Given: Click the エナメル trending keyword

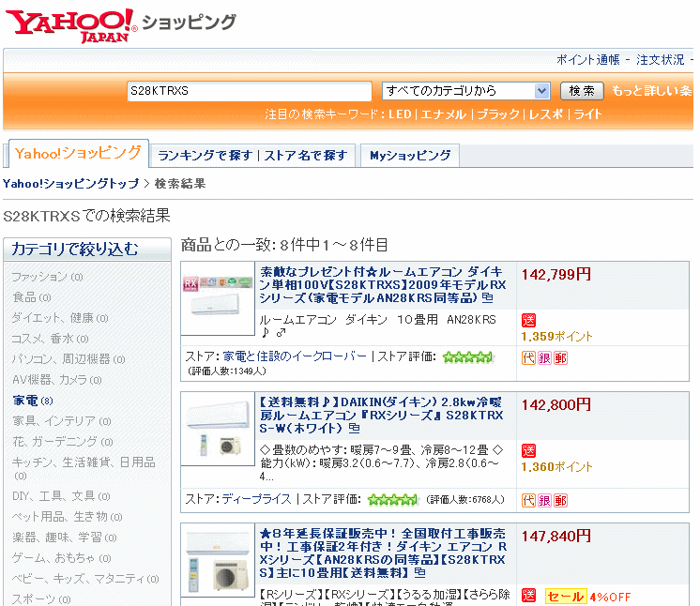Looking at the screenshot, I should 443,114.
